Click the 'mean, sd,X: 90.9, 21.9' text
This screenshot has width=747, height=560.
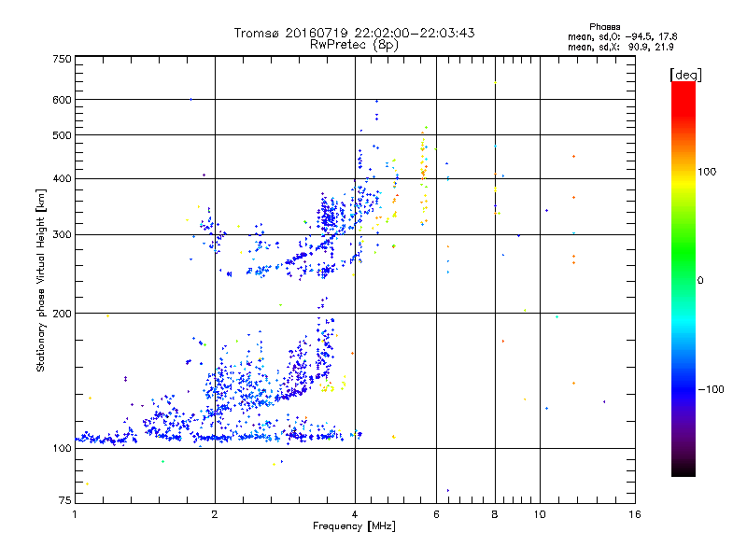[620, 47]
